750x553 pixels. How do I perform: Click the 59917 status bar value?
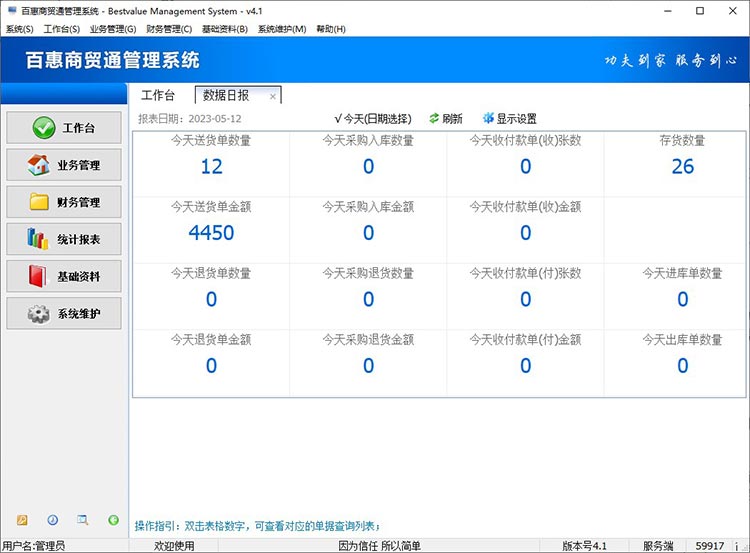pos(710,546)
